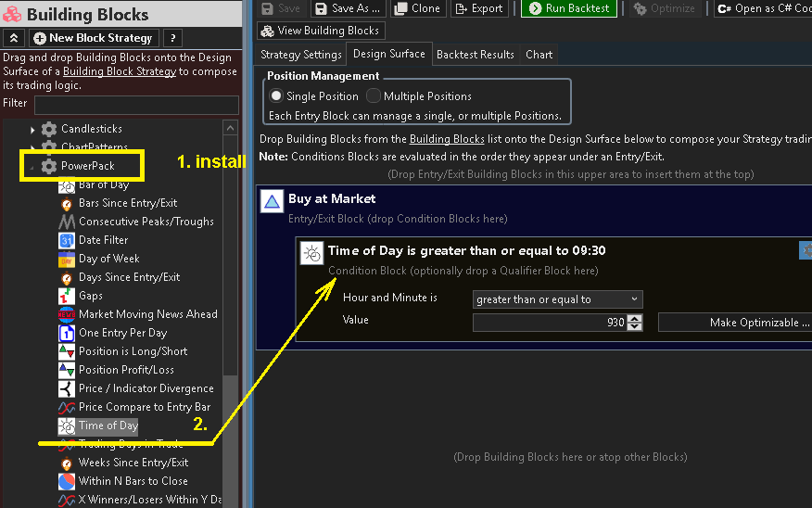Viewport: 812px width, 508px height.
Task: Click the Position is Long/Short icon
Action: [x=67, y=351]
